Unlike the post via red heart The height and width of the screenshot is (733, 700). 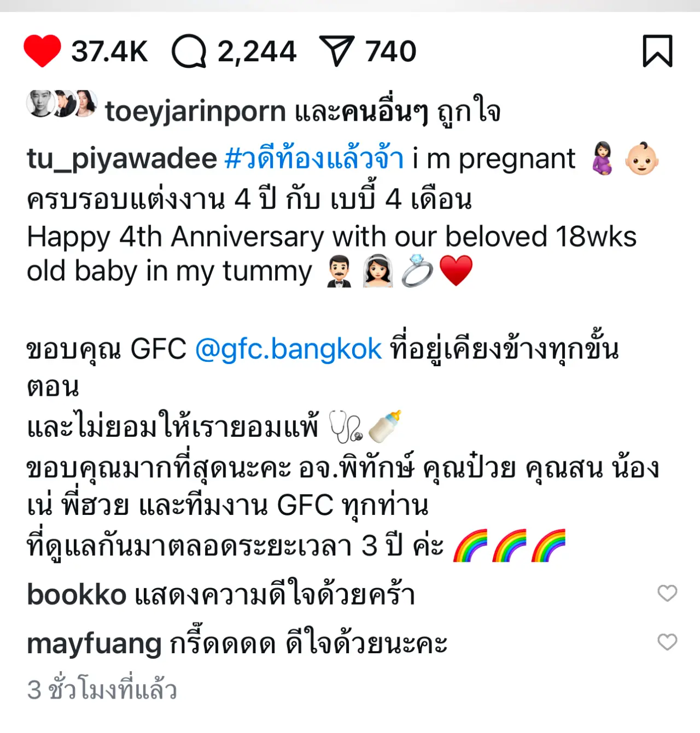(x=42, y=51)
